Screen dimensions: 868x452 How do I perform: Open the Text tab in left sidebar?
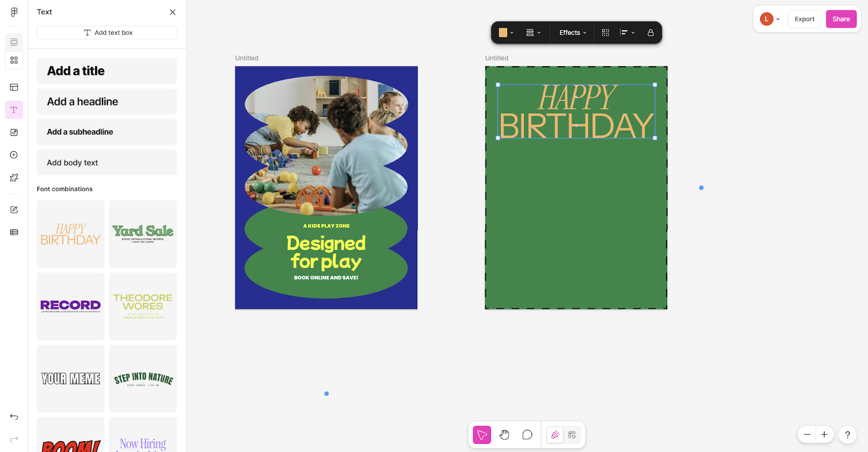14,110
